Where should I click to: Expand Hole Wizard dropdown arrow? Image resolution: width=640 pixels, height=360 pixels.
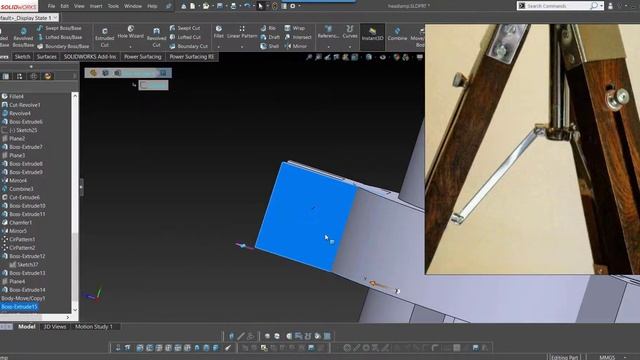pos(131,47)
